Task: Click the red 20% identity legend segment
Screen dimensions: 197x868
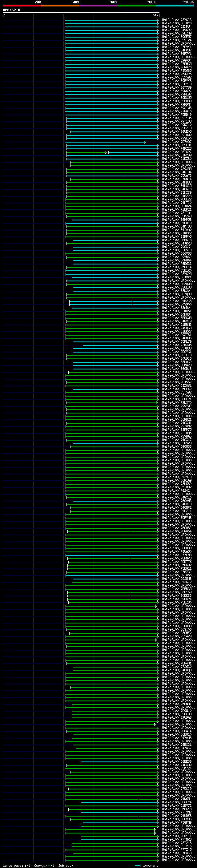Action: [x=22, y=6]
